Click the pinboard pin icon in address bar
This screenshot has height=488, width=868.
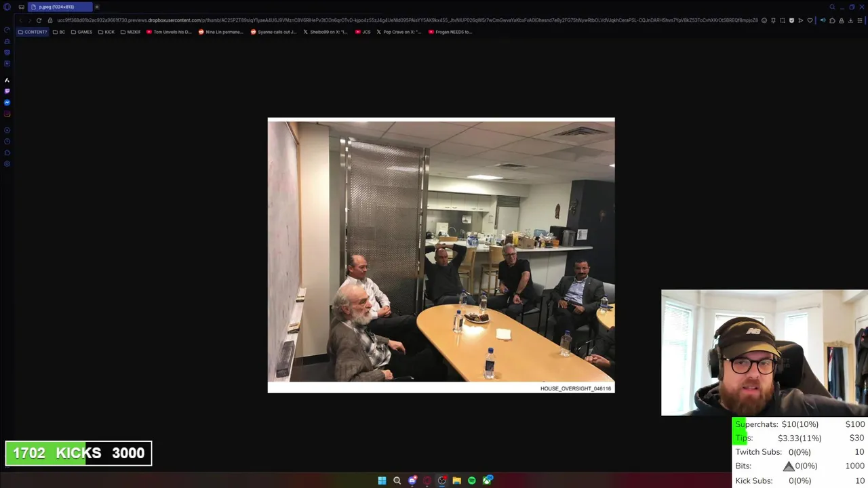773,20
